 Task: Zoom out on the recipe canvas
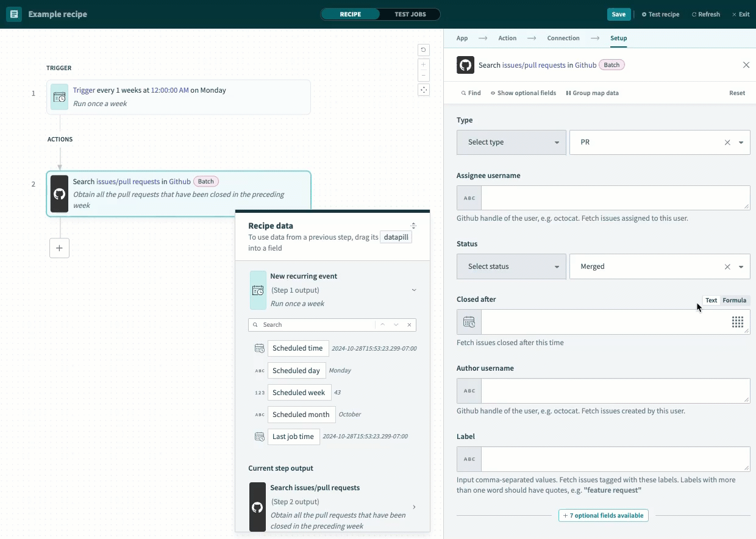pos(424,76)
